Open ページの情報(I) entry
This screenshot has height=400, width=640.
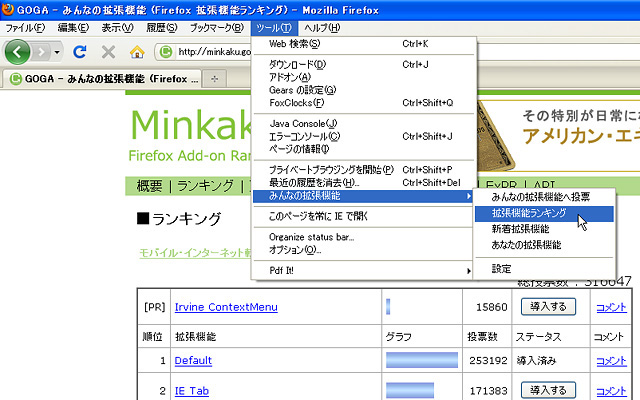[x=363, y=149]
